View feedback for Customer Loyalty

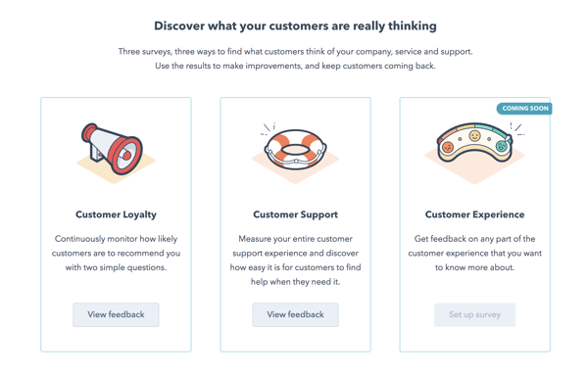click(116, 314)
